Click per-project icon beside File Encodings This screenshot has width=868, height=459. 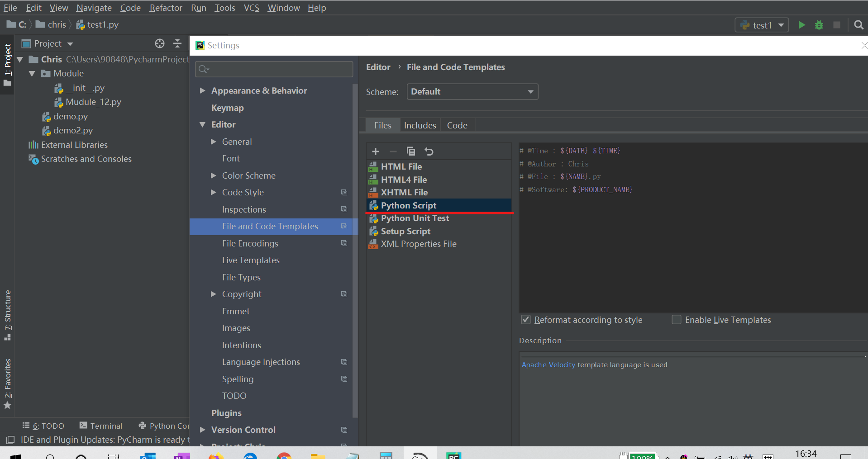tap(344, 243)
